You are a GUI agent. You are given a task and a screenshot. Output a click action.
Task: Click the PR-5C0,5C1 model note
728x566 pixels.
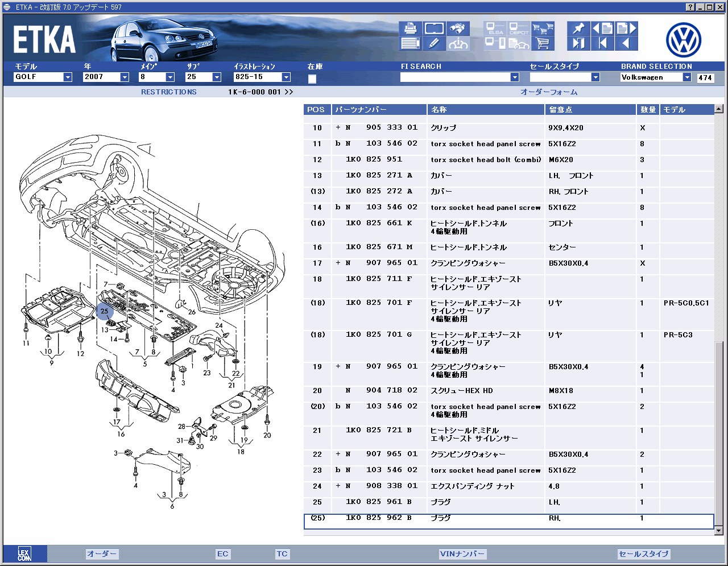click(x=686, y=303)
